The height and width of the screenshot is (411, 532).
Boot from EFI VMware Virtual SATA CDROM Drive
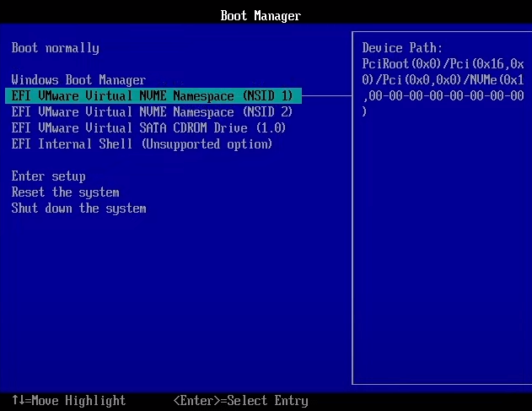point(148,128)
